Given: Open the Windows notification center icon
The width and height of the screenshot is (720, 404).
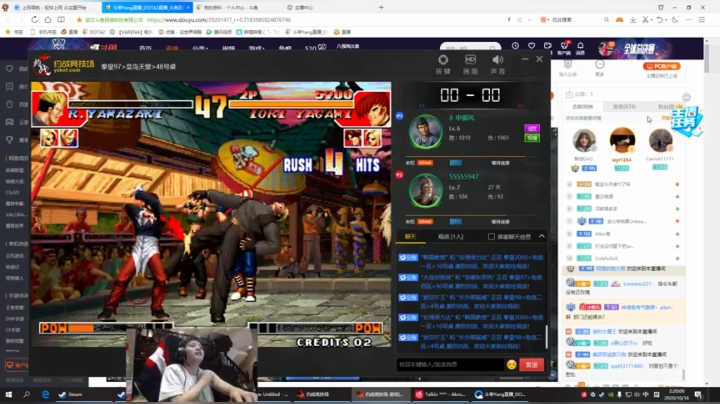Looking at the screenshot, I should [698, 394].
